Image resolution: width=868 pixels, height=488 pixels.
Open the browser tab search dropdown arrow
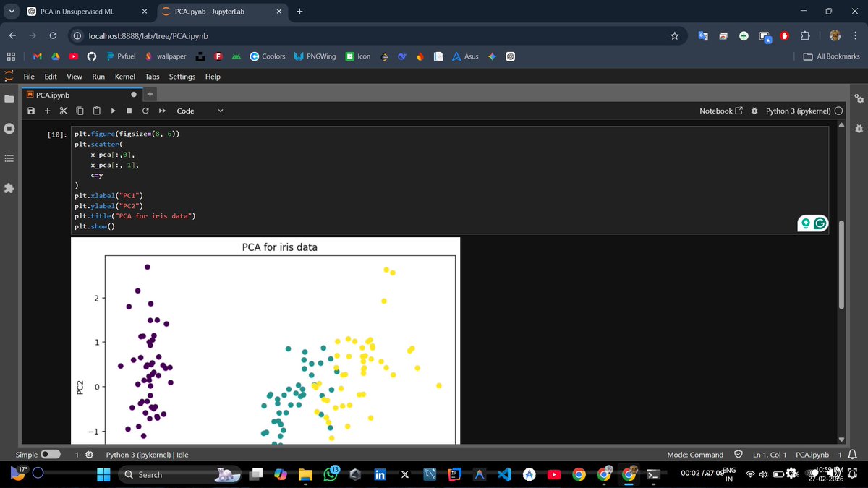pos(11,12)
